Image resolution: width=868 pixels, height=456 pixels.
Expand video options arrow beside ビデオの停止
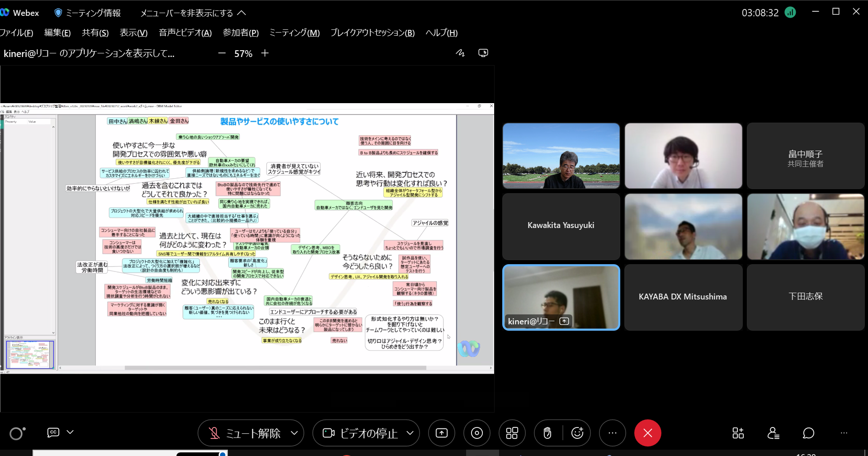(410, 433)
